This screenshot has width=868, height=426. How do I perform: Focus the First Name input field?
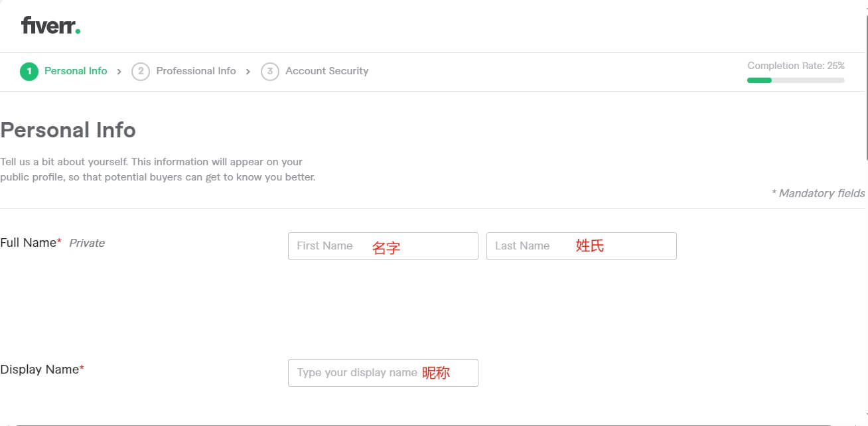(x=383, y=246)
